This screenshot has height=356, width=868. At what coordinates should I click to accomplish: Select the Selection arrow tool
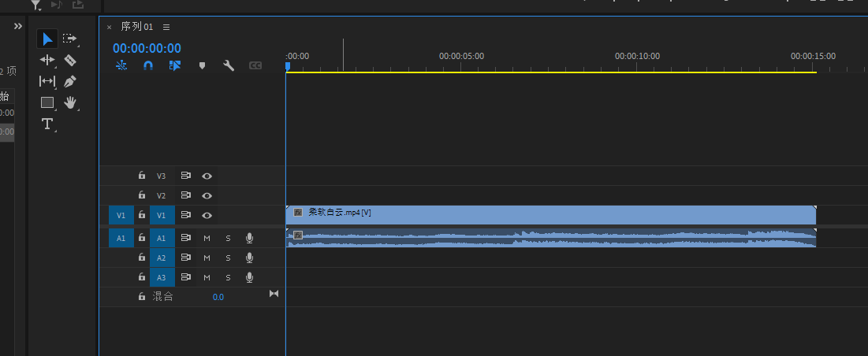pyautogui.click(x=47, y=39)
